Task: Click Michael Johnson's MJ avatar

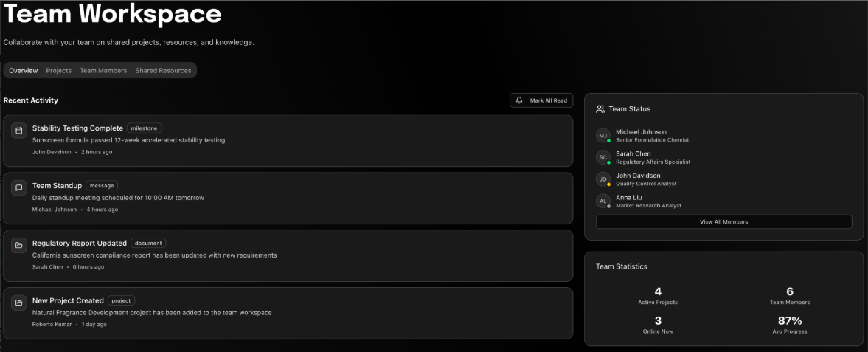Action: point(603,135)
